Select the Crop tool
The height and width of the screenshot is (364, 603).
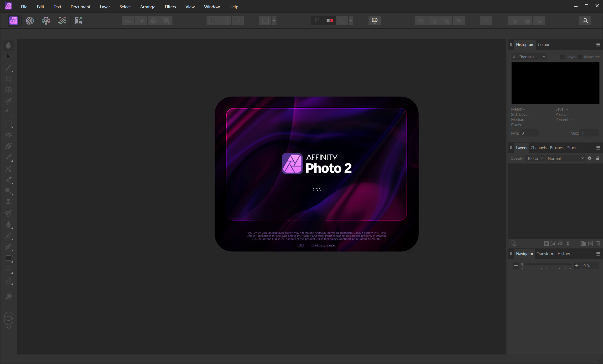coord(8,79)
